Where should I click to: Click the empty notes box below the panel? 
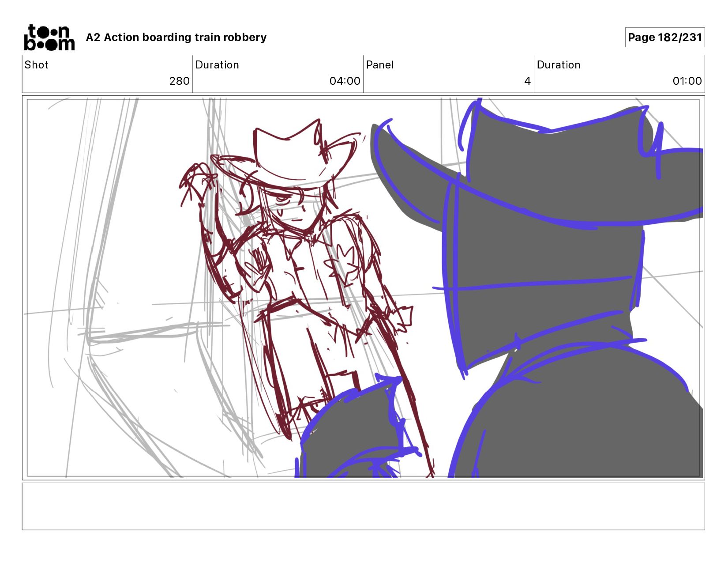pos(364,506)
